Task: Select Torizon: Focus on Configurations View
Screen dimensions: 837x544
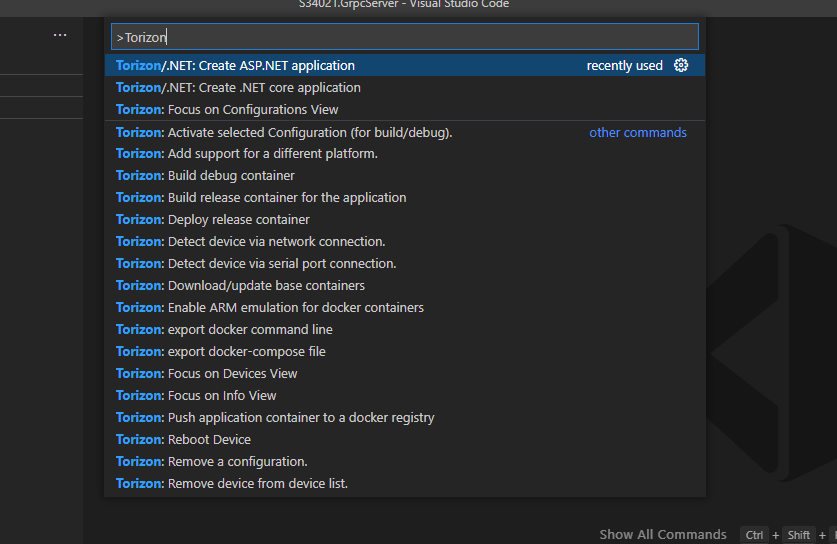Action: pos(405,109)
